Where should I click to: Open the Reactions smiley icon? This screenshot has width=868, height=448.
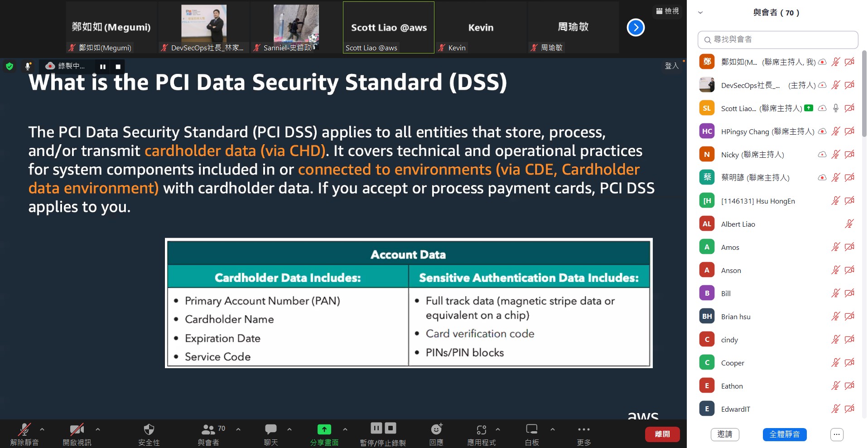click(436, 429)
